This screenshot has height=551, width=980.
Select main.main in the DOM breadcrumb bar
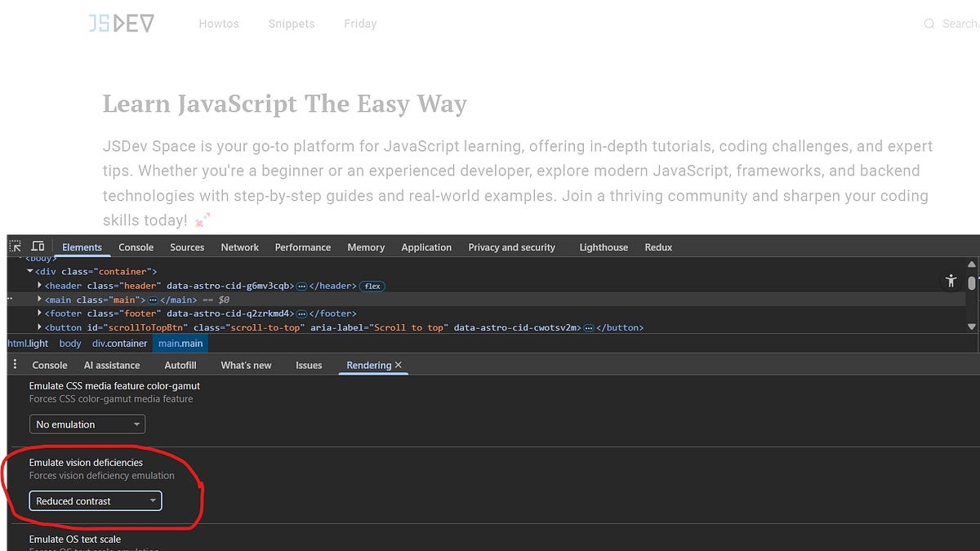180,343
